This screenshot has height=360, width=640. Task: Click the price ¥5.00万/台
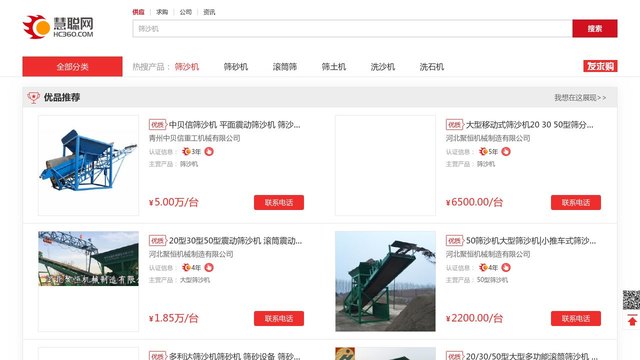[173, 202]
